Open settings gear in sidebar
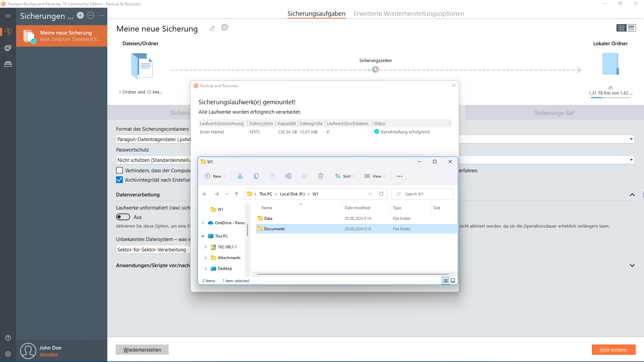The height and width of the screenshot is (362, 644). tap(8, 354)
